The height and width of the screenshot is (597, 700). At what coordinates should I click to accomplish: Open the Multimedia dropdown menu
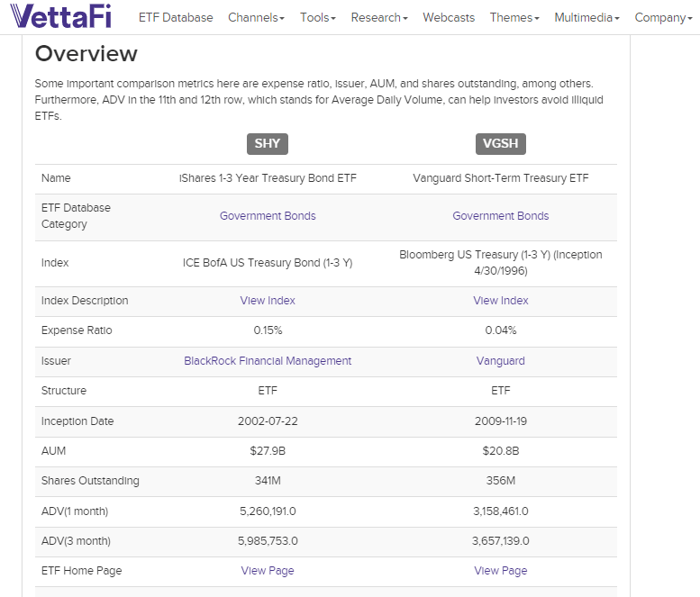click(586, 18)
